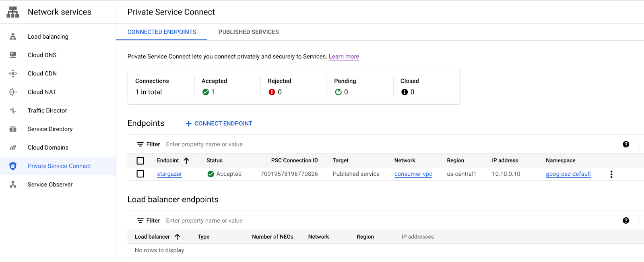The image size is (644, 262).
Task: Select the Connected Endpoints tab
Action: [x=162, y=32]
